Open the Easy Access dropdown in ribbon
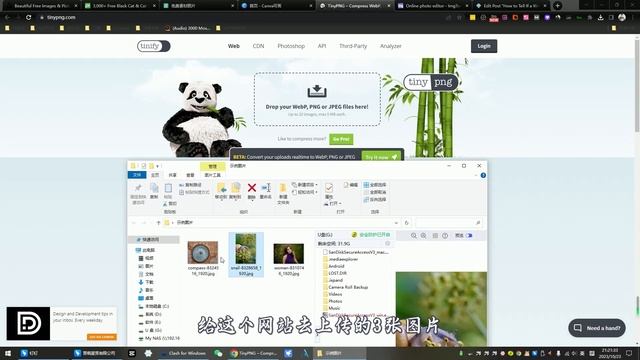The width and height of the screenshot is (640, 360). coord(305,192)
